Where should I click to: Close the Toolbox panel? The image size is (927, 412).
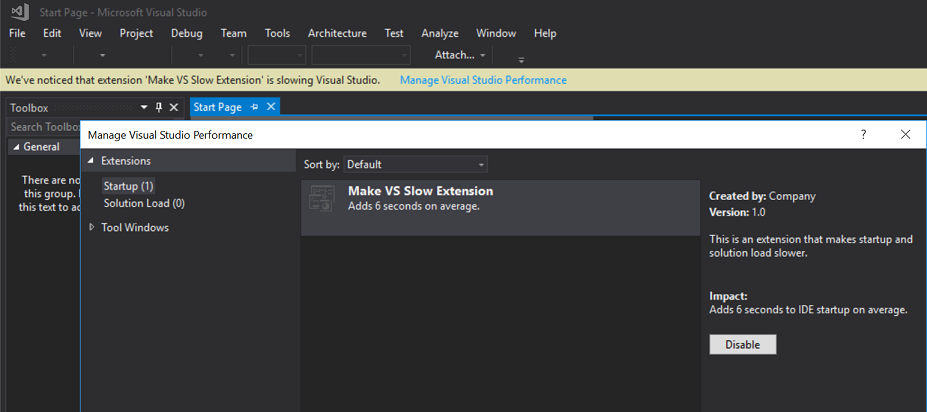pos(173,107)
